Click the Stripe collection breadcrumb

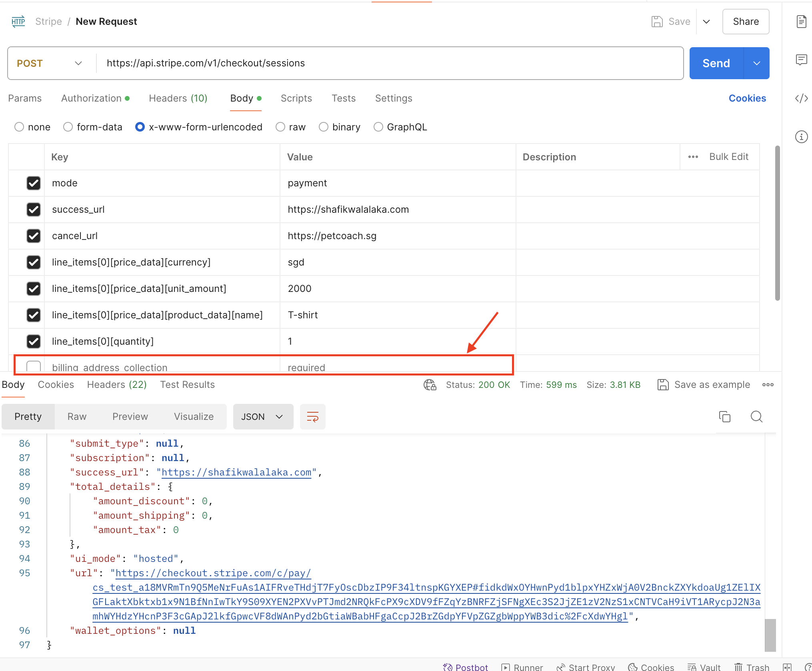(x=48, y=22)
